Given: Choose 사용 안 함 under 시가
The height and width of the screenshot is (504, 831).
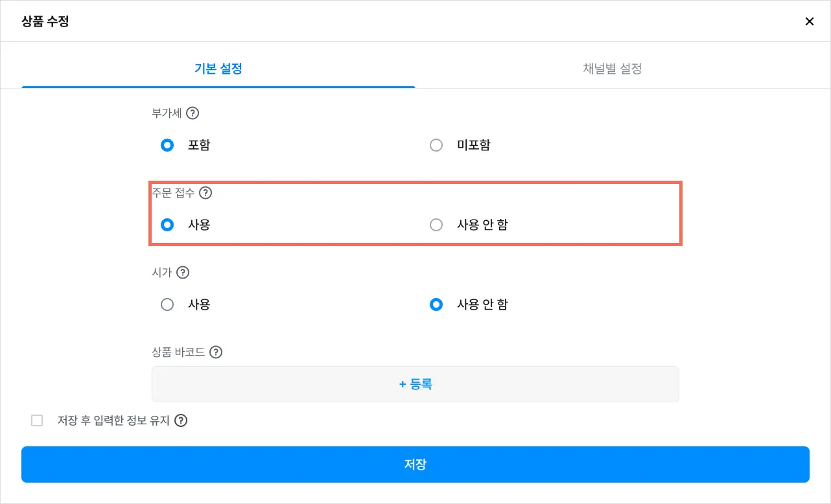Looking at the screenshot, I should (x=436, y=304).
